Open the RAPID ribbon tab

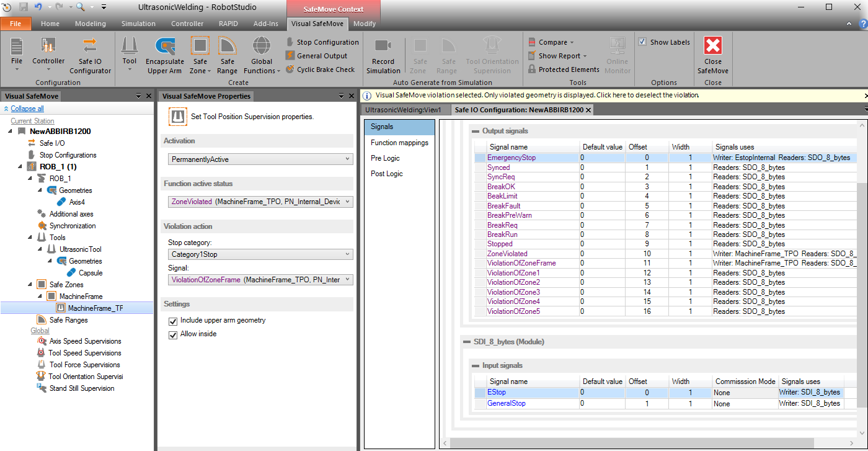(228, 24)
